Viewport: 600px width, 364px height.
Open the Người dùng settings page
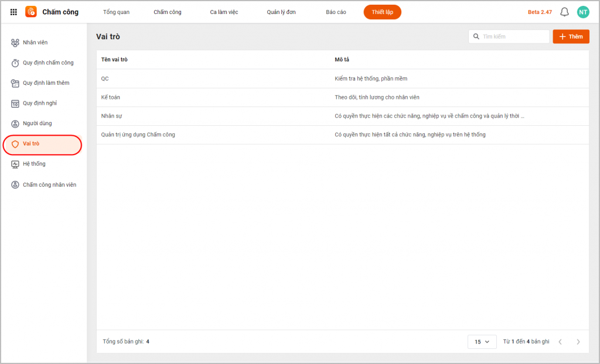click(x=37, y=123)
